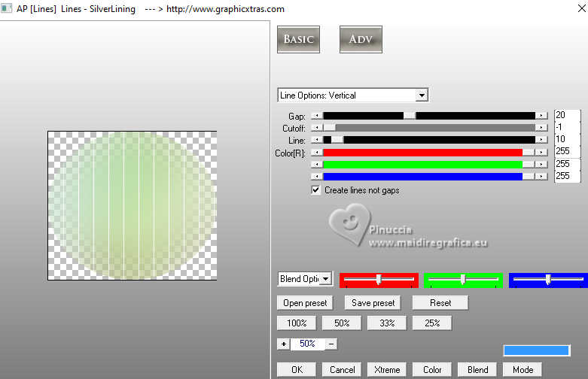Uncheck Create lines not gaps checkbox
The height and width of the screenshot is (379, 588).
pos(315,189)
